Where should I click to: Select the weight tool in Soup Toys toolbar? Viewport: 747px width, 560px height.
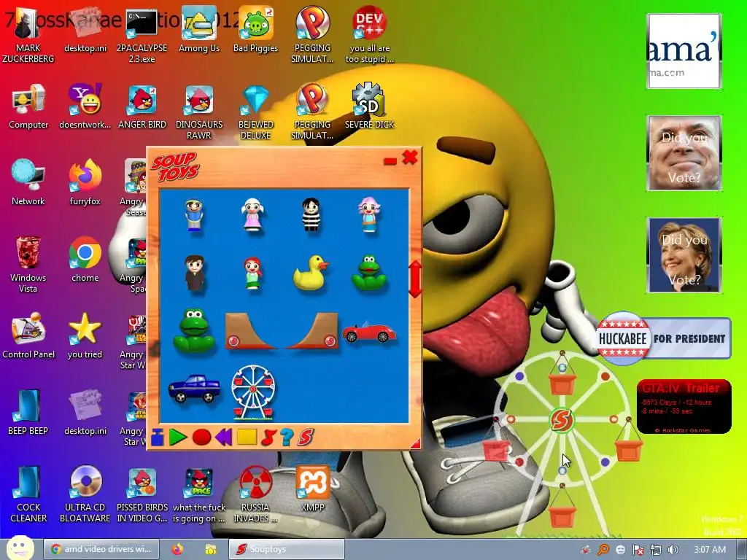tap(158, 437)
